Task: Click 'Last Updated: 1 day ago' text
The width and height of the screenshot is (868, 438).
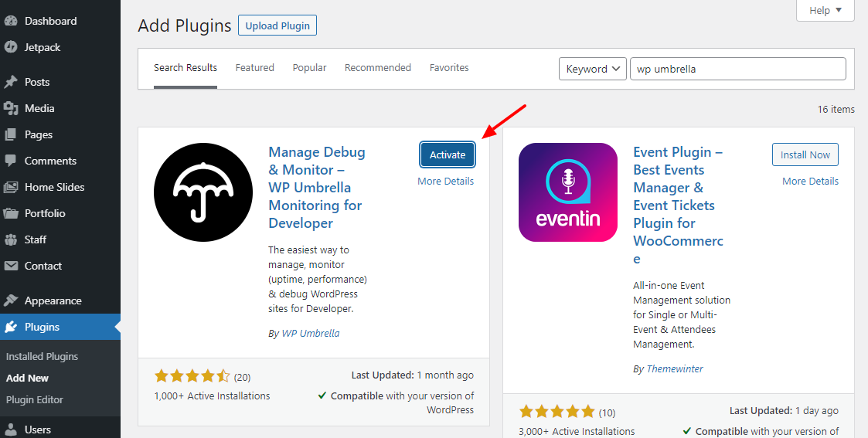Action: tap(784, 410)
